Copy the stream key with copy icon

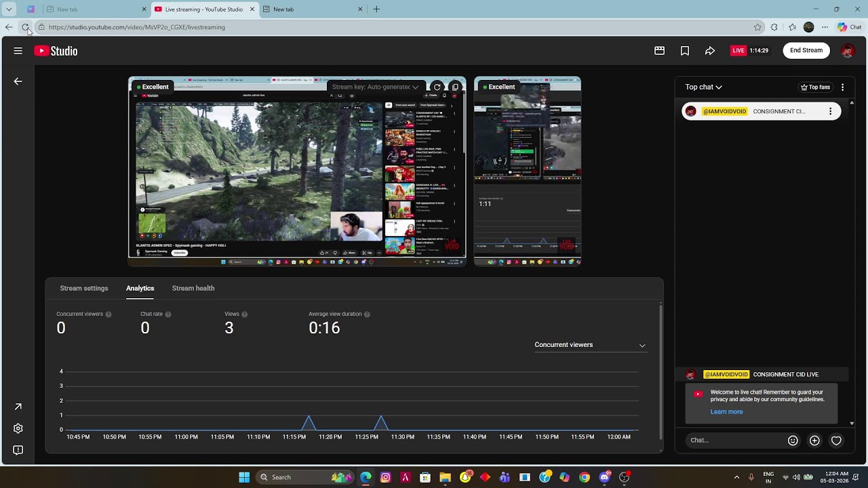456,87
